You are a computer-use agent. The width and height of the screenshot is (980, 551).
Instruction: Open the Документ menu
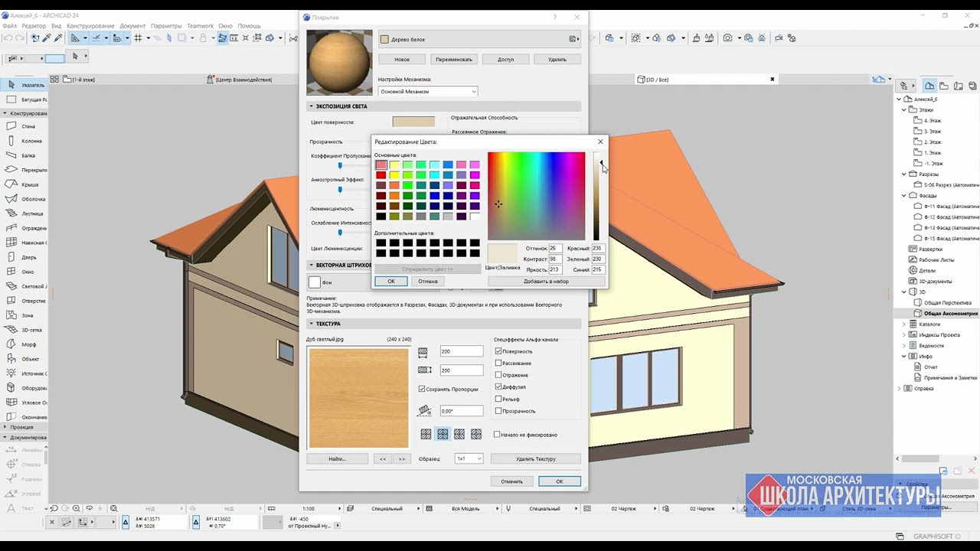[x=132, y=26]
